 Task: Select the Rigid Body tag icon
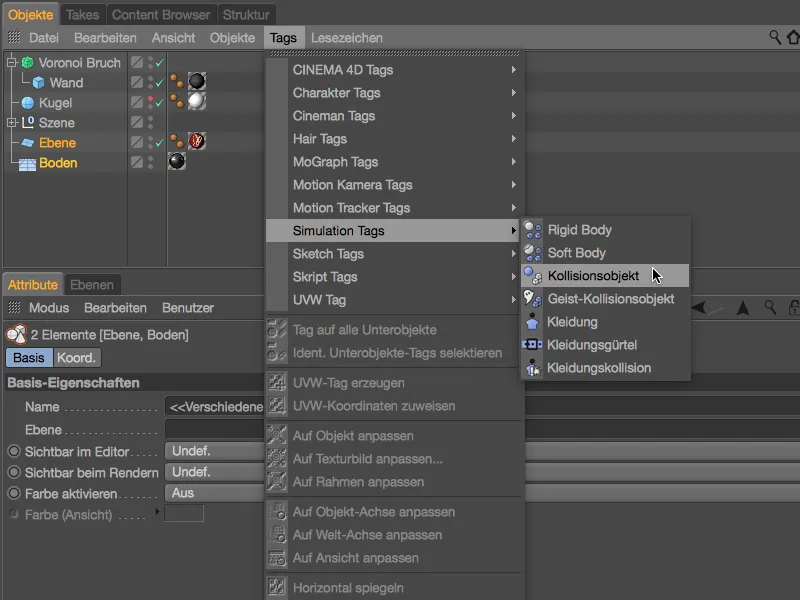[533, 230]
